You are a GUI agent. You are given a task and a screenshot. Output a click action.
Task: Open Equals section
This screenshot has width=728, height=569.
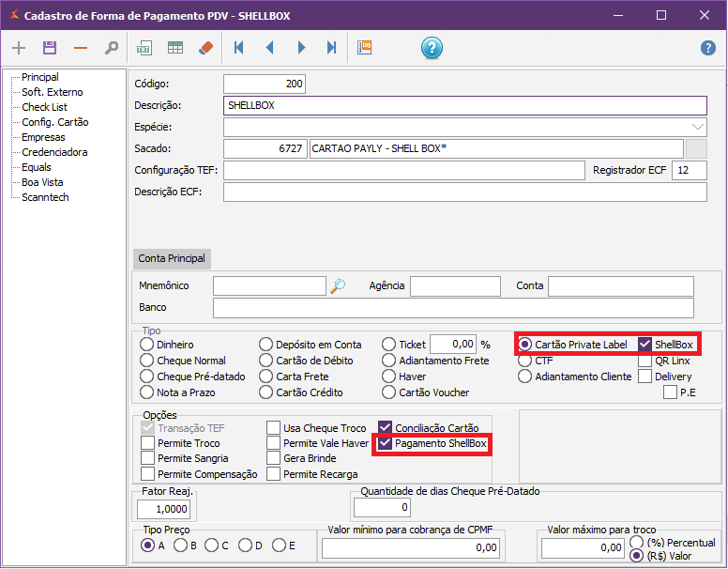[37, 167]
